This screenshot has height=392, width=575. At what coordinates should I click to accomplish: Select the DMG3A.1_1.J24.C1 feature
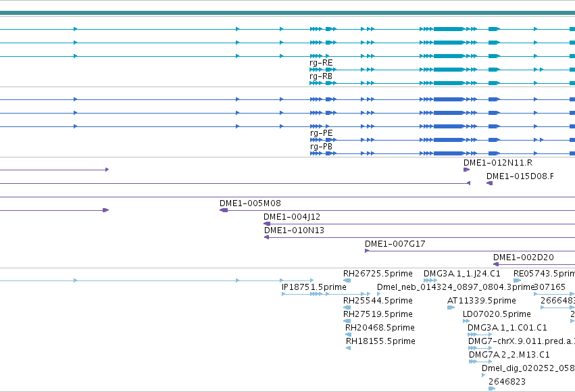click(x=430, y=281)
